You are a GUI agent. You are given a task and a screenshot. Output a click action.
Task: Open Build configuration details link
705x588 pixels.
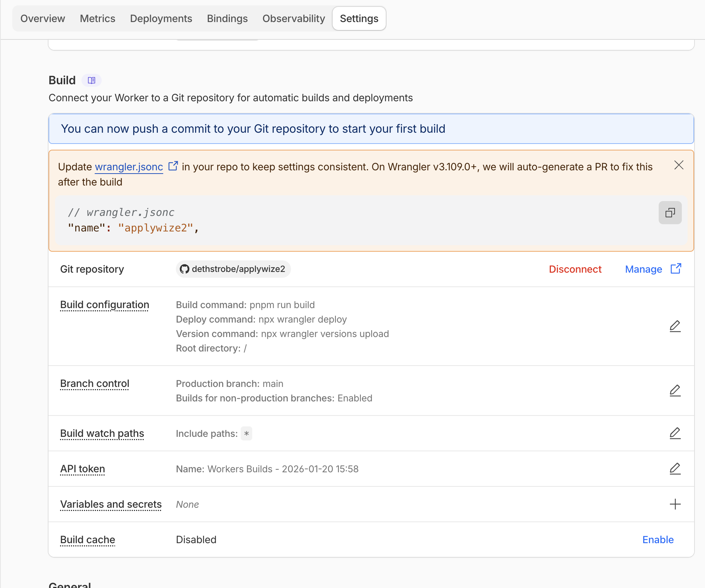[x=104, y=304]
